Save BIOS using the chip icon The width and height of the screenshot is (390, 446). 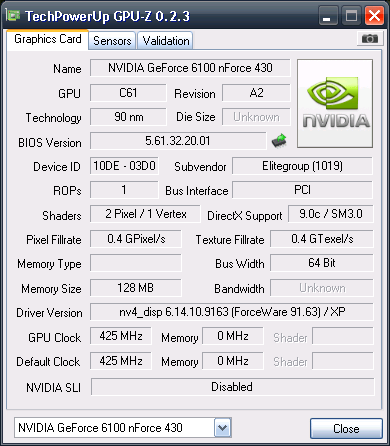[x=279, y=141]
